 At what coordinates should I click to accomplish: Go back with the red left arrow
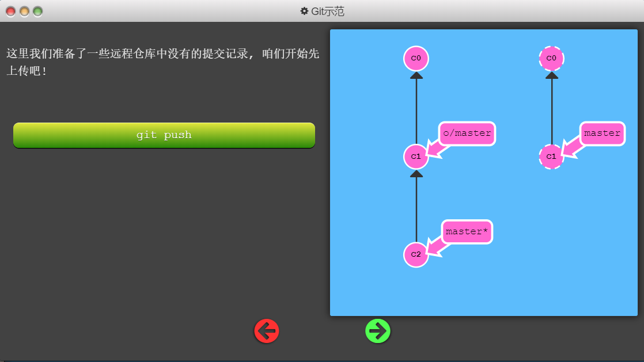point(266,331)
